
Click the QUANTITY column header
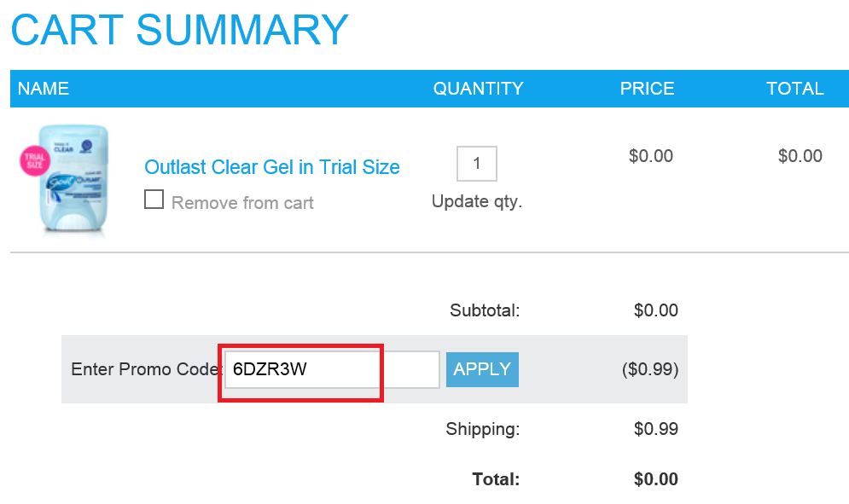coord(478,88)
